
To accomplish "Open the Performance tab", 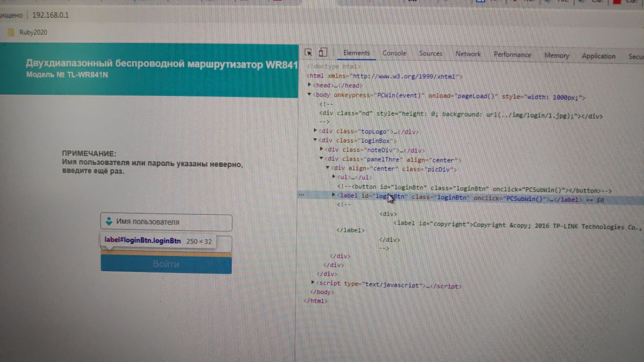I will click(x=512, y=55).
